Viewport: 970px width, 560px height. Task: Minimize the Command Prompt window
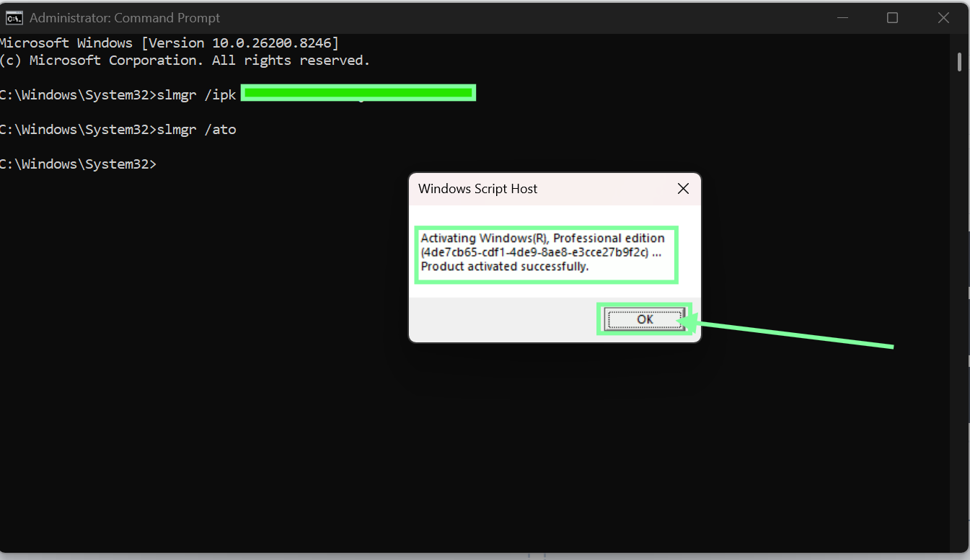click(841, 18)
